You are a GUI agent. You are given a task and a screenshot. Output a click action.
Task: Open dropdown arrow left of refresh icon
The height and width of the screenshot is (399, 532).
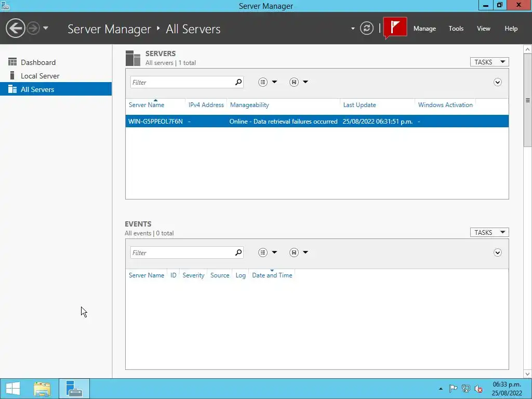pos(353,29)
